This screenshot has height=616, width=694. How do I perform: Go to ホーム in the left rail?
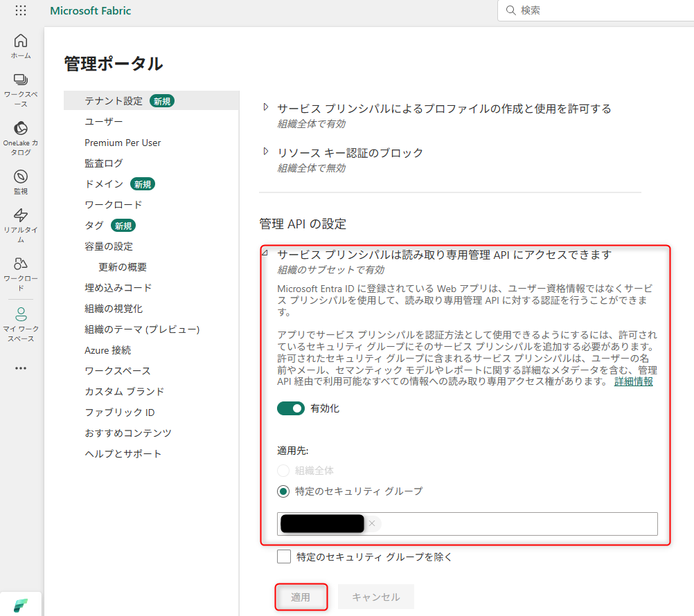click(21, 46)
